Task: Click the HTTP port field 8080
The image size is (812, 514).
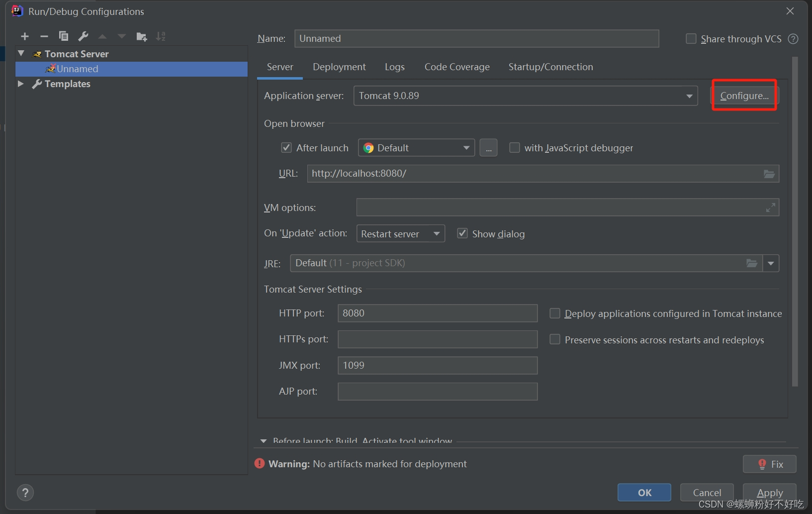Action: tap(438, 313)
